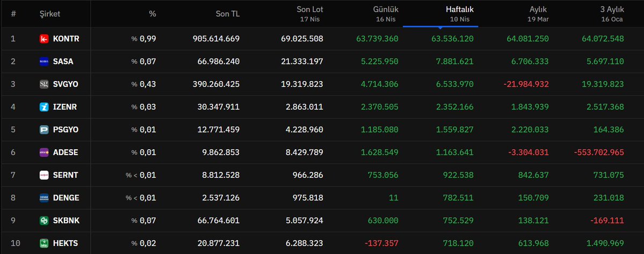Select the DENGE daily value 11
The height and width of the screenshot is (254, 644).
pyautogui.click(x=394, y=198)
